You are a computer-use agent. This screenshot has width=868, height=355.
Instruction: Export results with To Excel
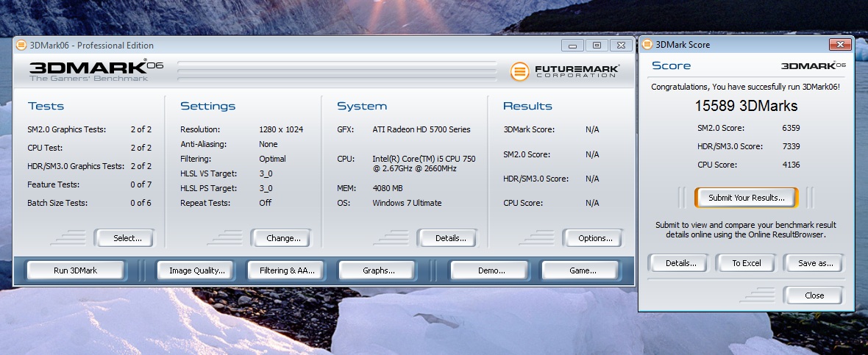tap(746, 263)
